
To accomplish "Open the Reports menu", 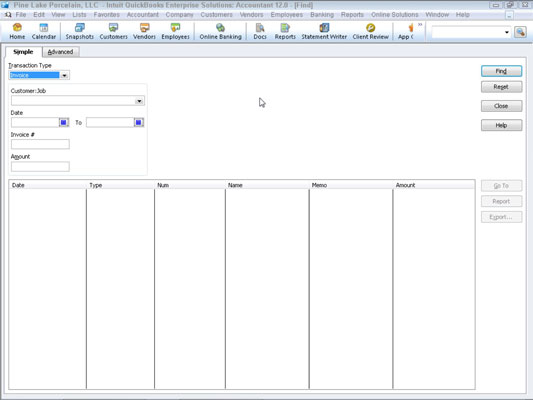I will pos(352,15).
